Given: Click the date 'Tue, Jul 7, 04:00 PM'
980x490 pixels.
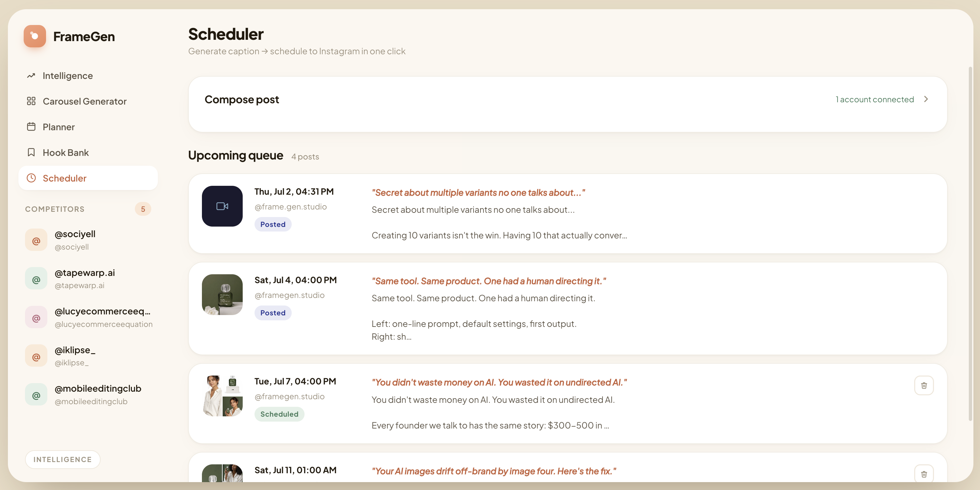Looking at the screenshot, I should (295, 381).
